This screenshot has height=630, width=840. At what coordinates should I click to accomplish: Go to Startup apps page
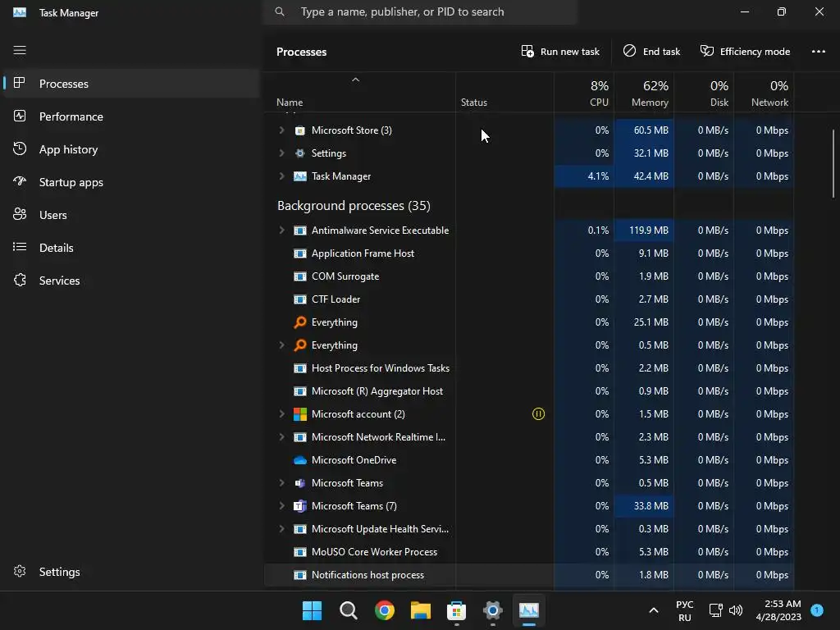[130, 182]
